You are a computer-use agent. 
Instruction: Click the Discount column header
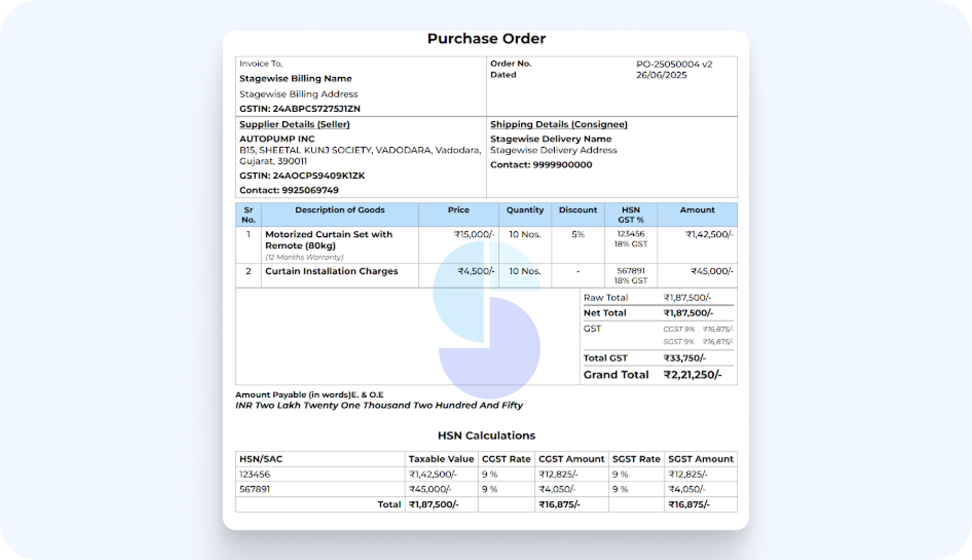click(577, 210)
